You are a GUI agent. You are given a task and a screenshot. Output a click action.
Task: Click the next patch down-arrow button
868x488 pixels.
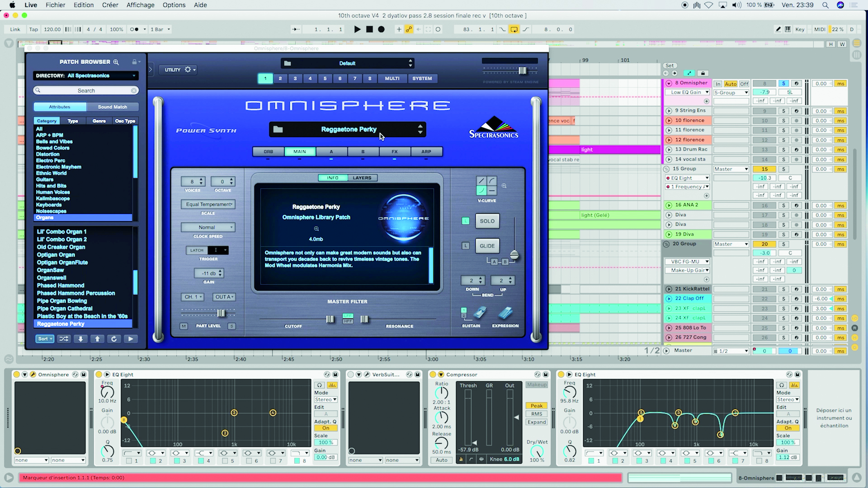(x=80, y=339)
